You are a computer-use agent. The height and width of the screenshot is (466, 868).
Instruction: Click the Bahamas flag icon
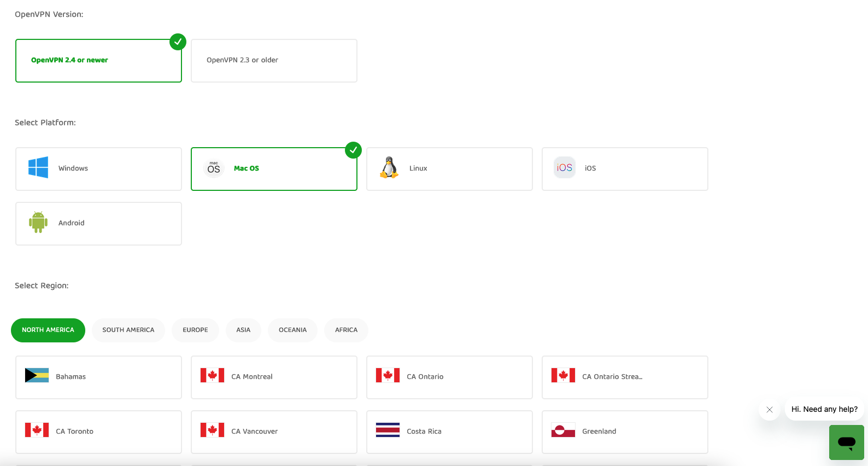click(37, 375)
